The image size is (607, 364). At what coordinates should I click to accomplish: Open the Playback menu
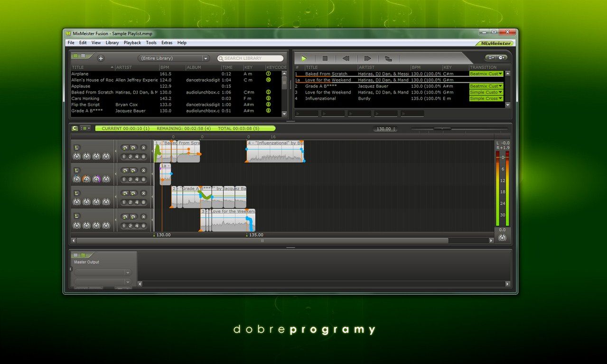click(x=132, y=43)
